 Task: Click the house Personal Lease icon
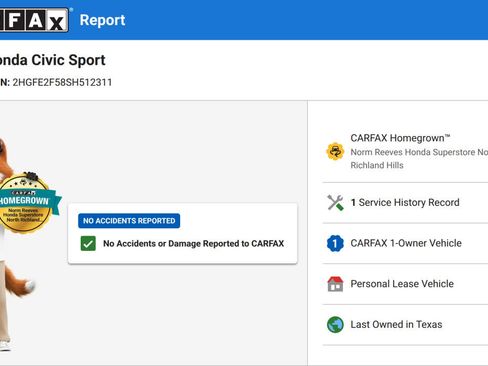click(335, 284)
